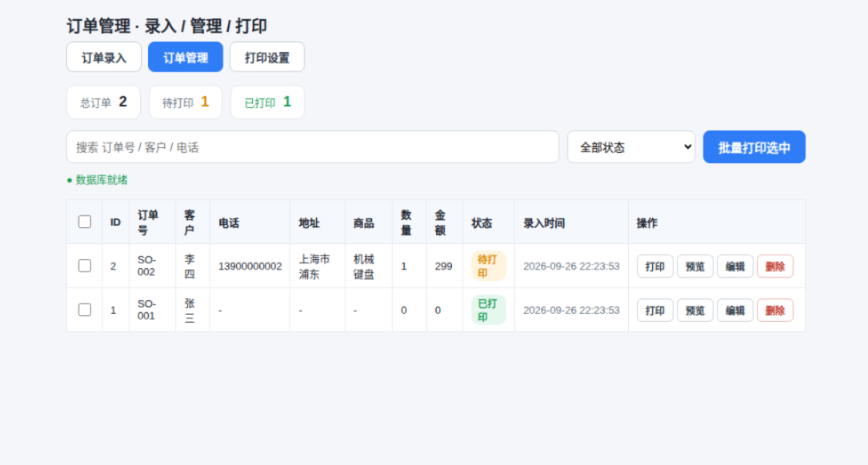Preview order SO-002 using 预览
Screen dimensions: 868x465
695,267
